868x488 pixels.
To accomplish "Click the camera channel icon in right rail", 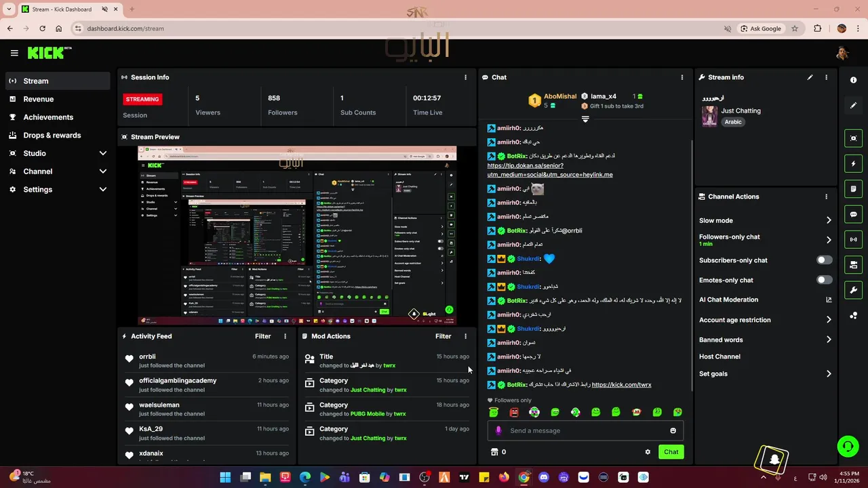I will [853, 265].
